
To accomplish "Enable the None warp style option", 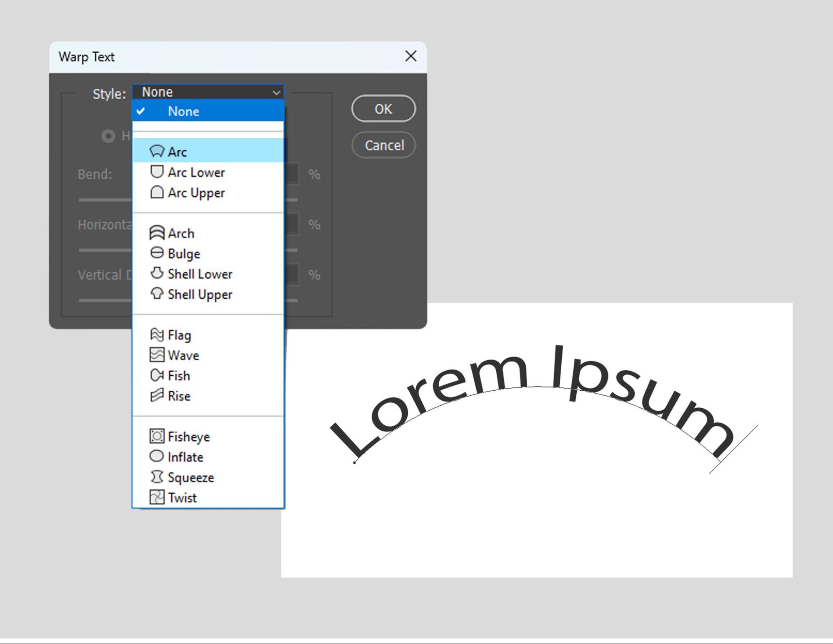I will 183,111.
